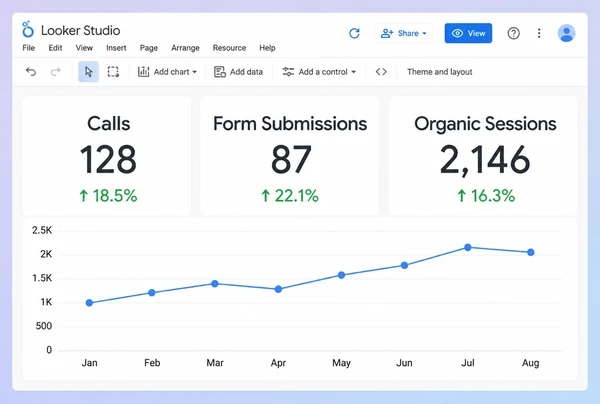Click the Add a control sliders icon
Screen dimensions: 600x404
pos(288,72)
